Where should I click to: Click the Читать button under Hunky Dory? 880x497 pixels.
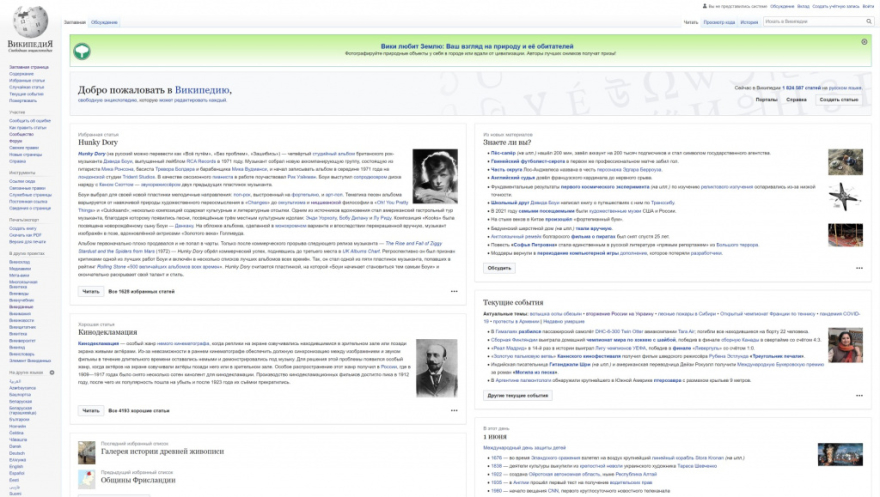[x=90, y=291]
